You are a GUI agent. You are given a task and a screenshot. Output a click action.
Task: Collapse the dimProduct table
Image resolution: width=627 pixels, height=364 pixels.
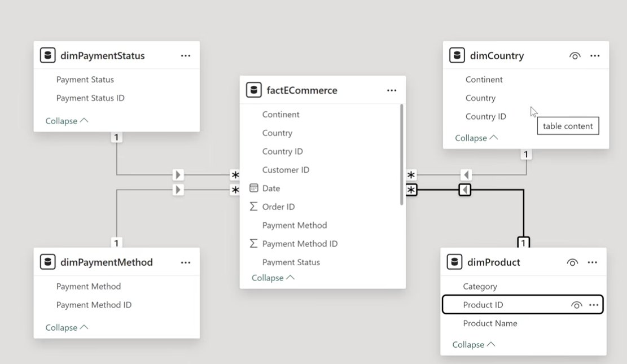[474, 344]
